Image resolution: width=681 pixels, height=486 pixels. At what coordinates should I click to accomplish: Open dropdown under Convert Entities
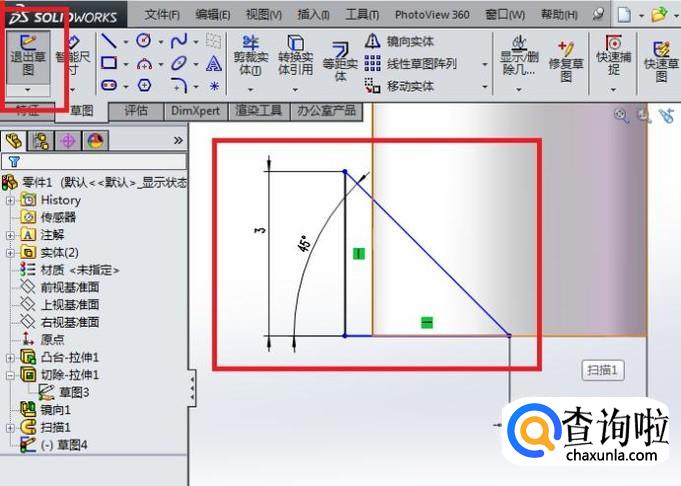pos(295,90)
